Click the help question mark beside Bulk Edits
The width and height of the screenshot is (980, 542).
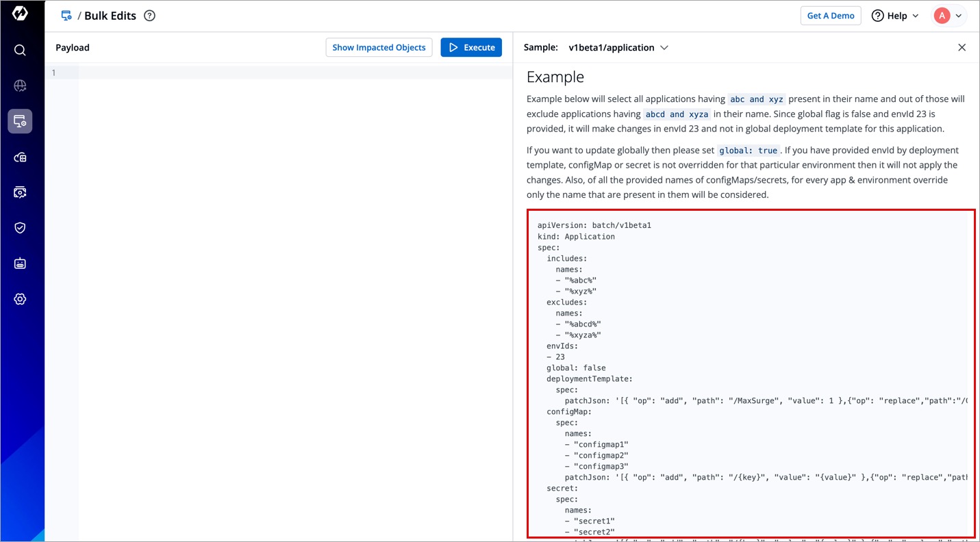(149, 16)
